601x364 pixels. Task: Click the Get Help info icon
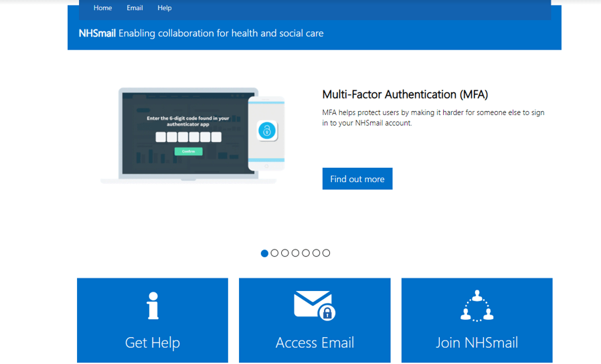(x=153, y=305)
